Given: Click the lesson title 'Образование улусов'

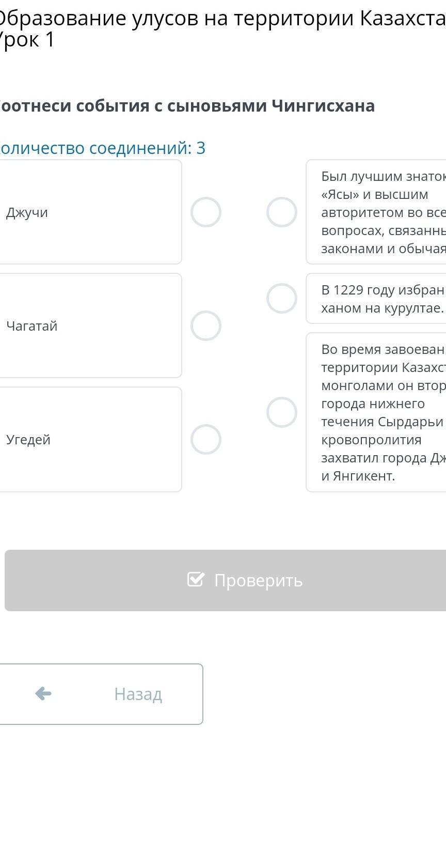Looking at the screenshot, I should coord(222,19).
